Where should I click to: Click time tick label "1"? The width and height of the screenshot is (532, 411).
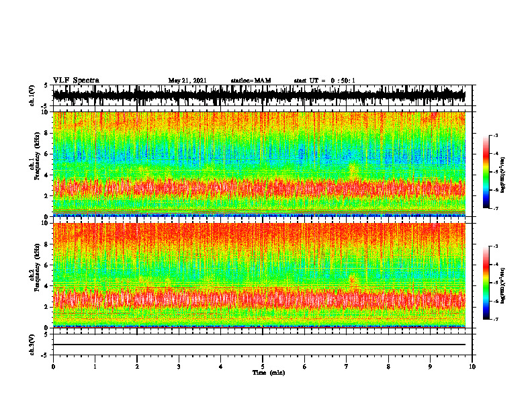pos(95,367)
